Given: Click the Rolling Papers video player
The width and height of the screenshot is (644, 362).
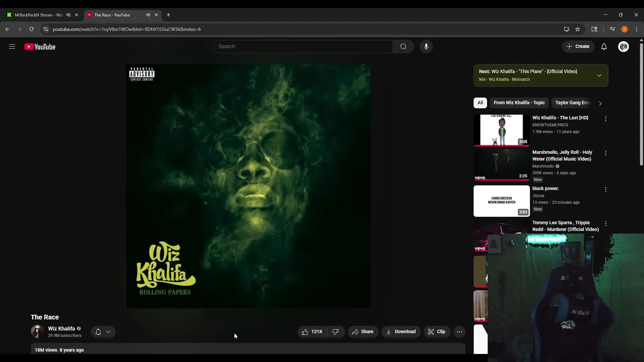Looking at the screenshot, I should click(x=248, y=186).
